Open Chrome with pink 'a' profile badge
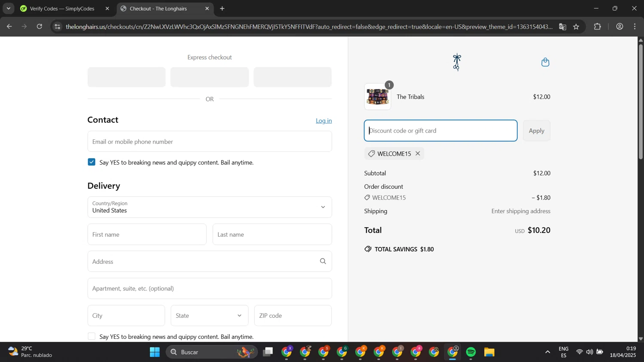Viewport: 644px width, 362px height. tap(416, 352)
